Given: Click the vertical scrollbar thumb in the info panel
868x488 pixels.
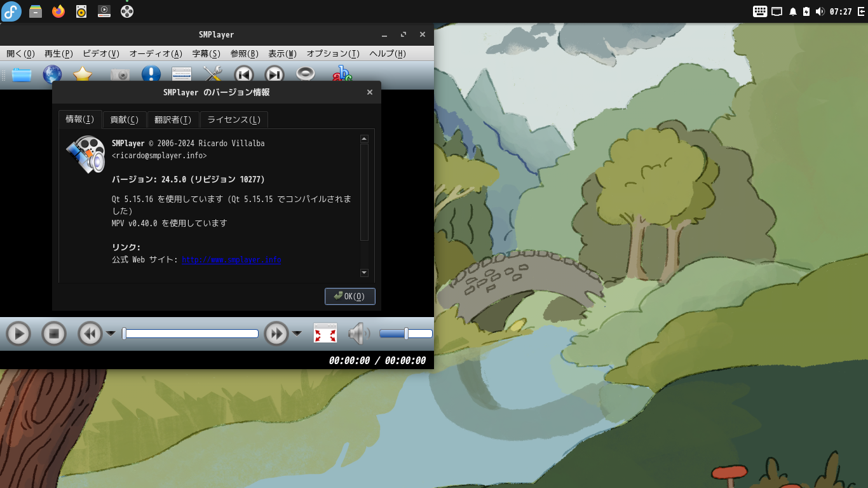Looking at the screenshot, I should pyautogui.click(x=364, y=192).
